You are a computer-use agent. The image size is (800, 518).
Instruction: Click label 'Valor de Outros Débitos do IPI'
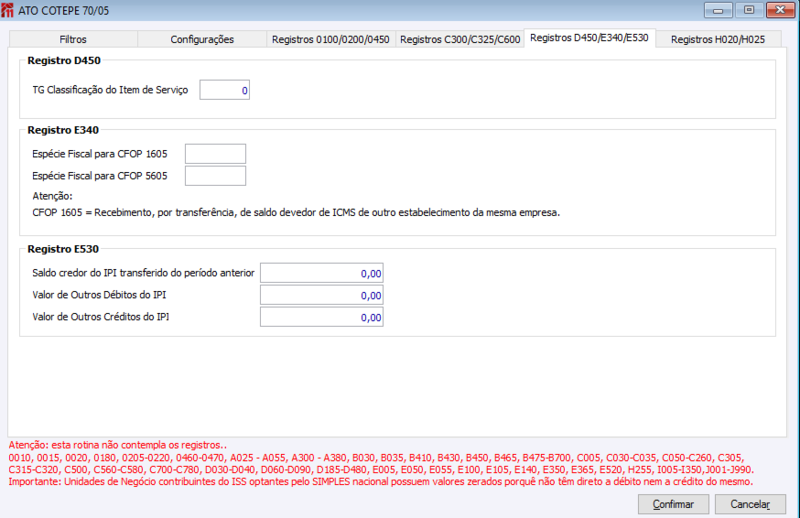tap(99, 295)
